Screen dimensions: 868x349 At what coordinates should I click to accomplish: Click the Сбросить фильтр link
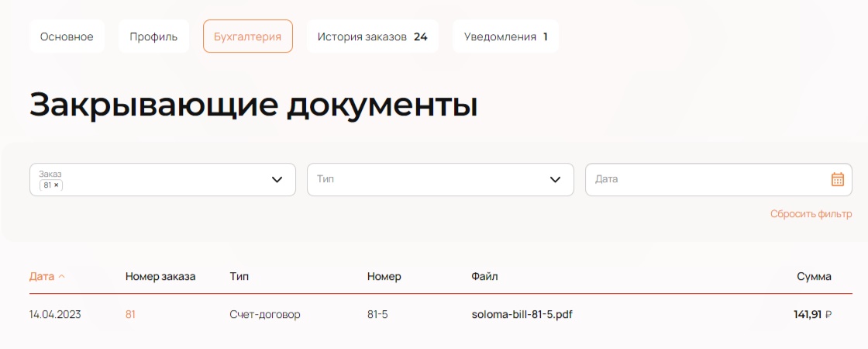pyautogui.click(x=811, y=214)
